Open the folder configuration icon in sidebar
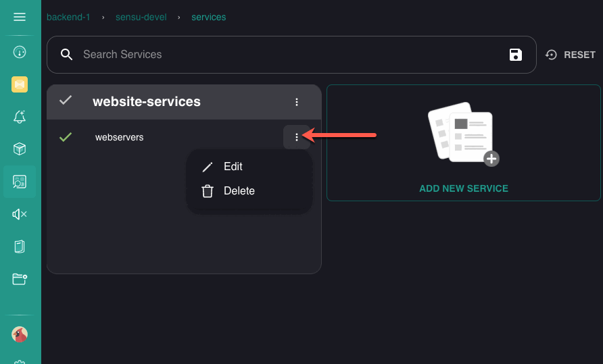 20,279
